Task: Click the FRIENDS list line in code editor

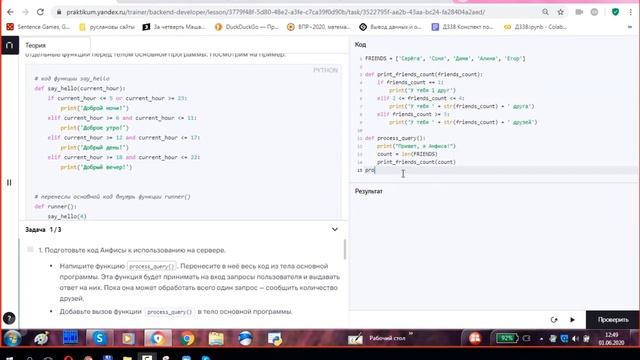Action: tap(445, 59)
